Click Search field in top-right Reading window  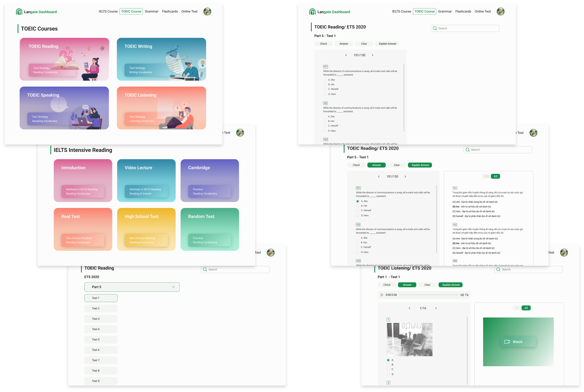(465, 28)
